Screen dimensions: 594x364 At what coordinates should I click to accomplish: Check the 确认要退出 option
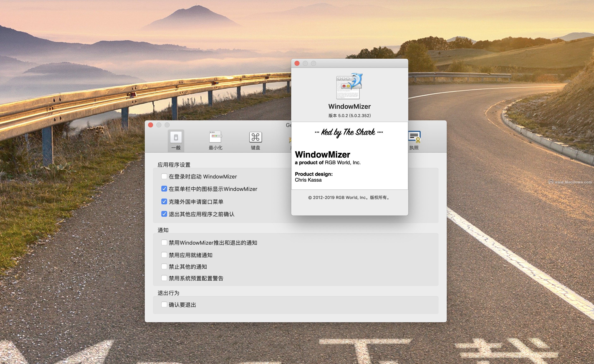click(x=164, y=304)
